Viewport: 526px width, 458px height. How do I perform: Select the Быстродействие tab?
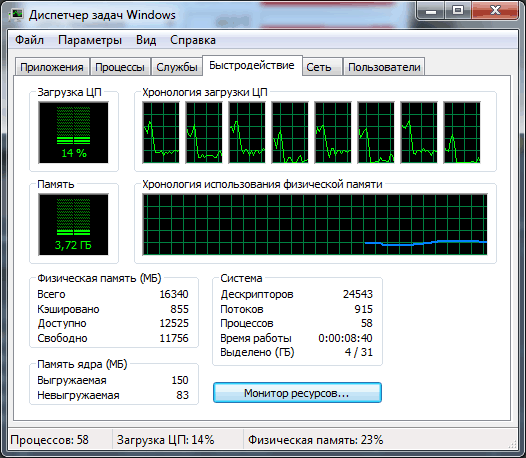click(x=252, y=65)
